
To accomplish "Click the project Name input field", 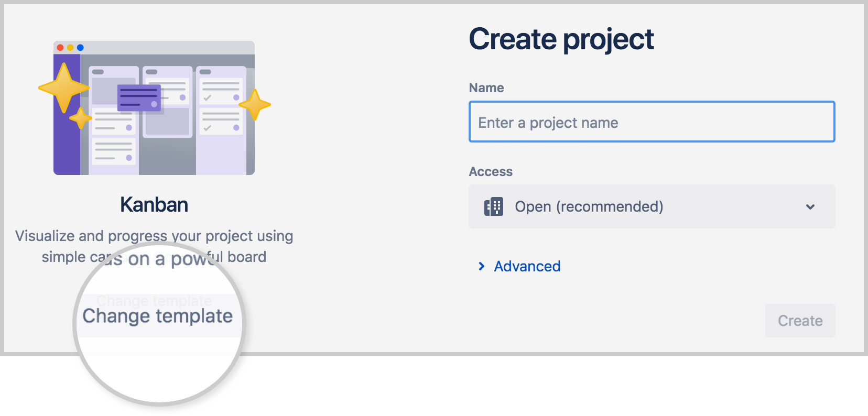I will [652, 122].
